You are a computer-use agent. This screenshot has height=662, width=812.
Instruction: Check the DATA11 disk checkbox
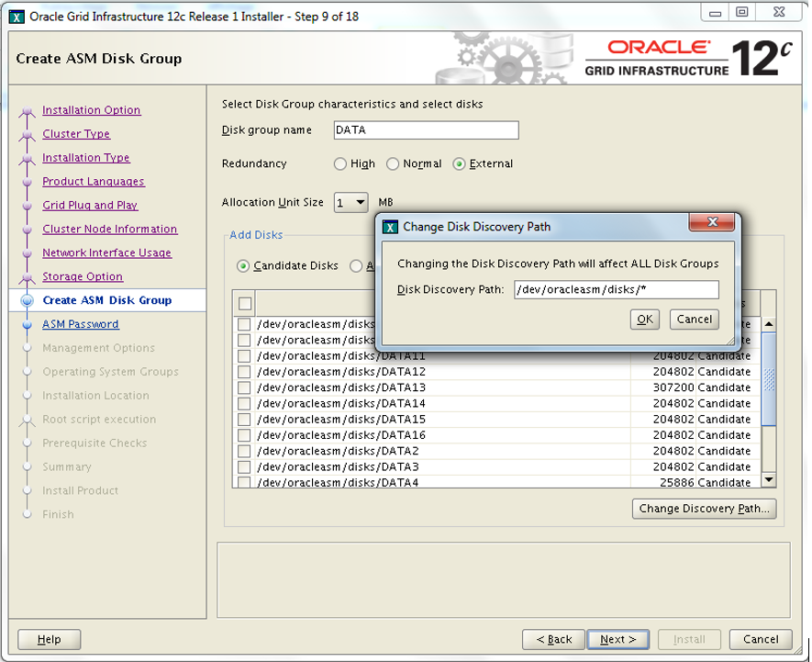(244, 356)
